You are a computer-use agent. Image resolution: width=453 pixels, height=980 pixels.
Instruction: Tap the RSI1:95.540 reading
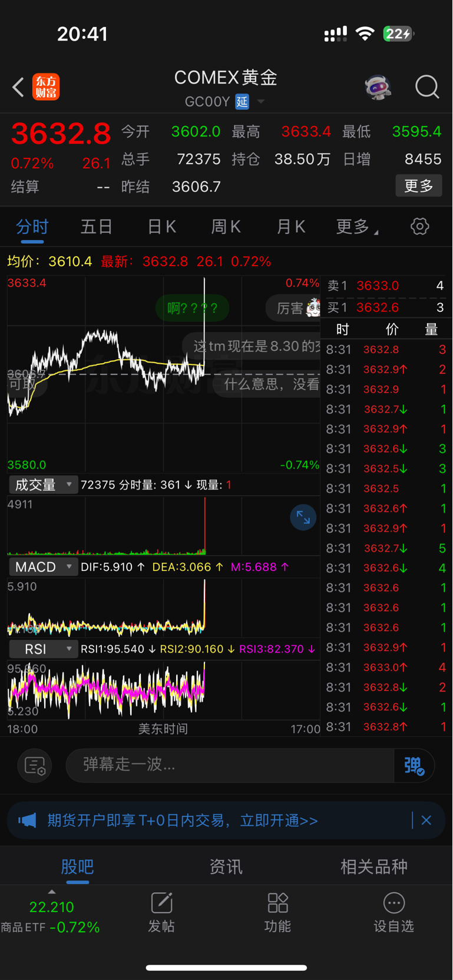pos(118,649)
